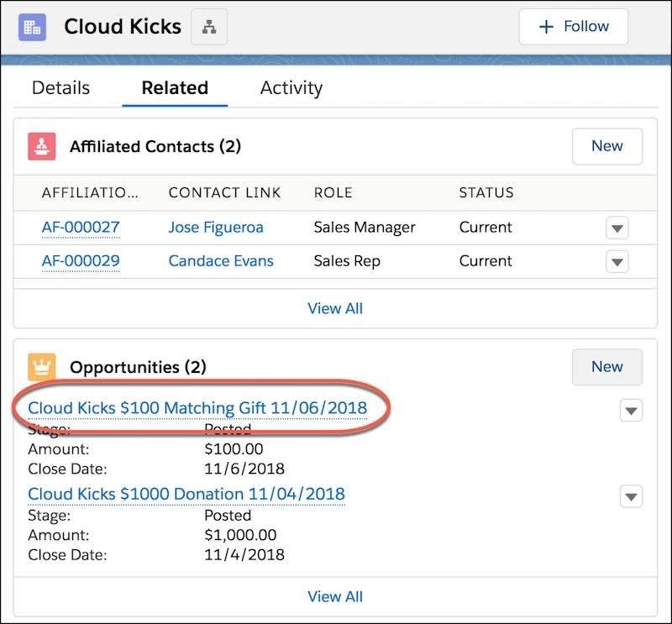The height and width of the screenshot is (624, 672).
Task: Open actions dropdown for the Matching Gift opportunity
Action: click(631, 410)
